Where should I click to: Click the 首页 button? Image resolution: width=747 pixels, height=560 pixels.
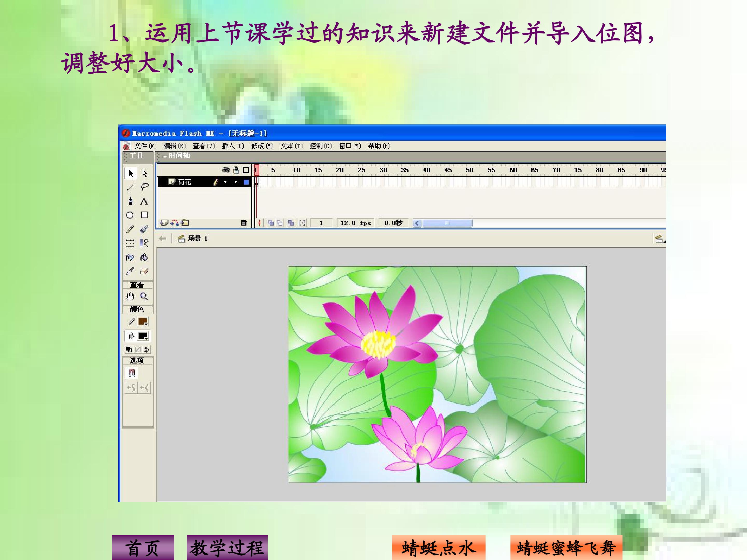point(143,548)
